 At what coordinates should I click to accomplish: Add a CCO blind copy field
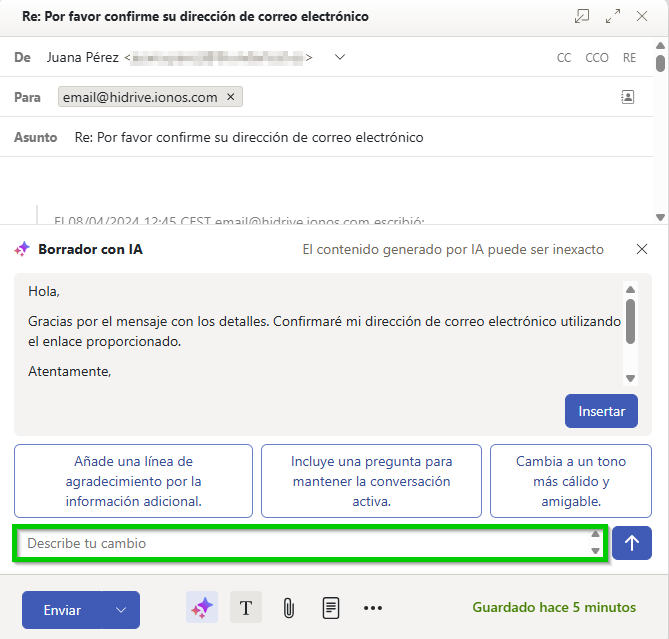[596, 58]
